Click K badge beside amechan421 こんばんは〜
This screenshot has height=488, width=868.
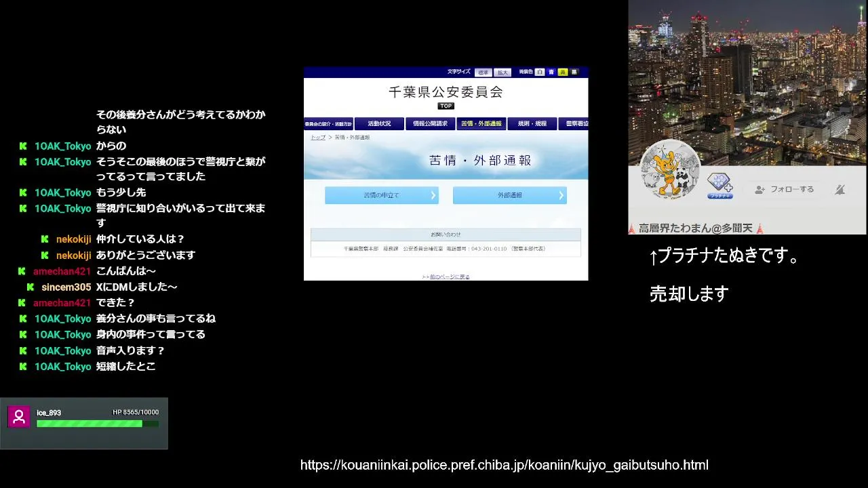pos(23,271)
